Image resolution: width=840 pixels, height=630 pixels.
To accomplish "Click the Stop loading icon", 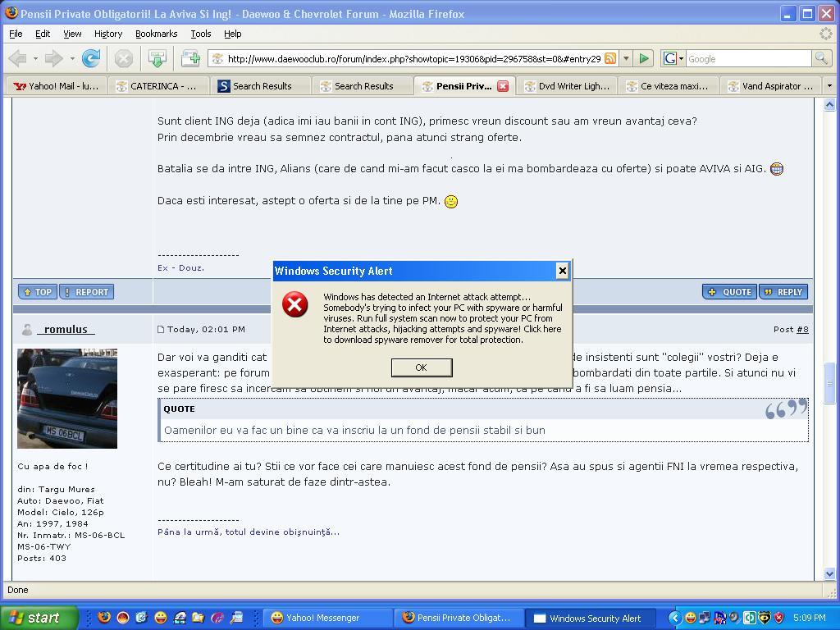I will [x=124, y=58].
